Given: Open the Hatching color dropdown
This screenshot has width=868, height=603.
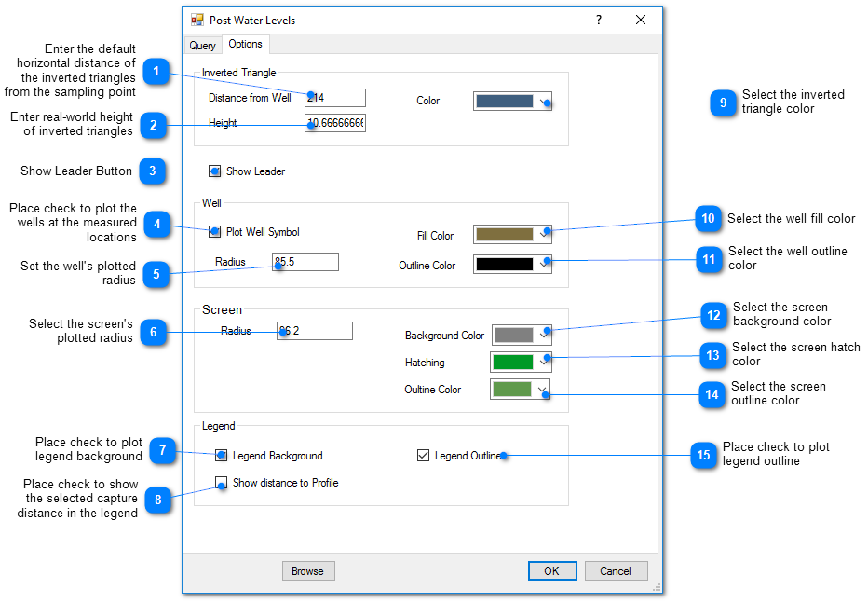Looking at the screenshot, I should [x=543, y=362].
